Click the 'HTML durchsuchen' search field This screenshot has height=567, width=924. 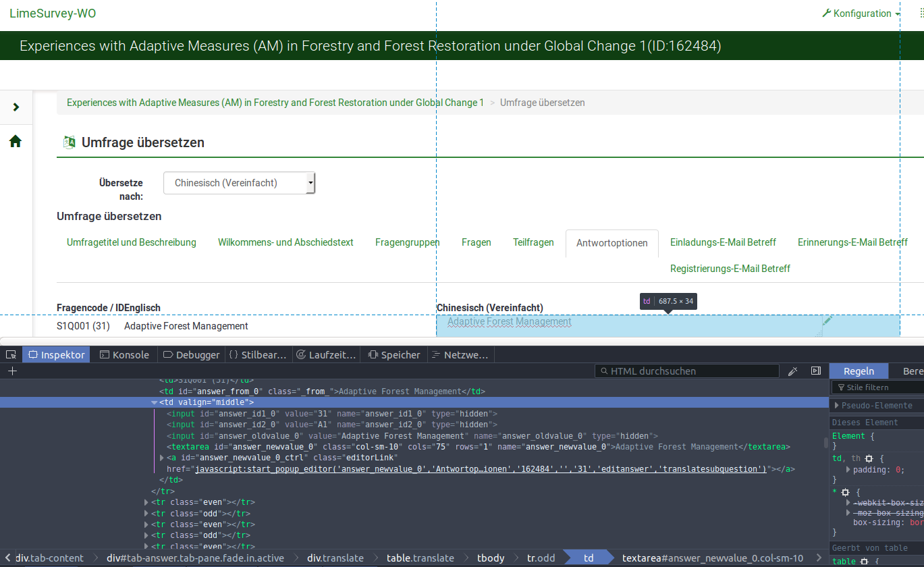click(688, 371)
